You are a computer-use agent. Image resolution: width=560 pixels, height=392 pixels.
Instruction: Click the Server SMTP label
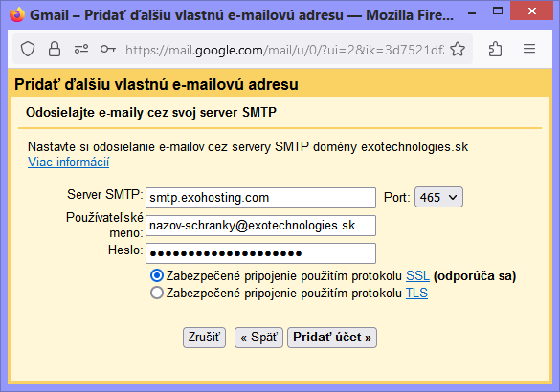105,195
